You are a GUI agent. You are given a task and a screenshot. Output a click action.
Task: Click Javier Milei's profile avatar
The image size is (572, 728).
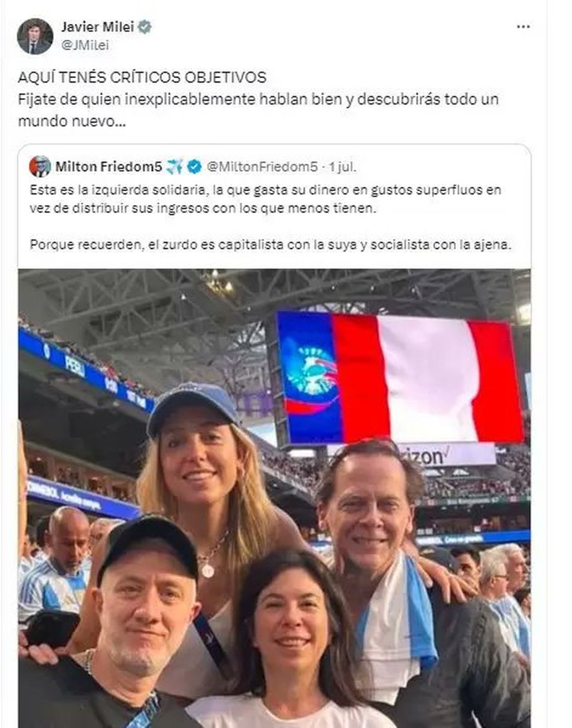(35, 36)
